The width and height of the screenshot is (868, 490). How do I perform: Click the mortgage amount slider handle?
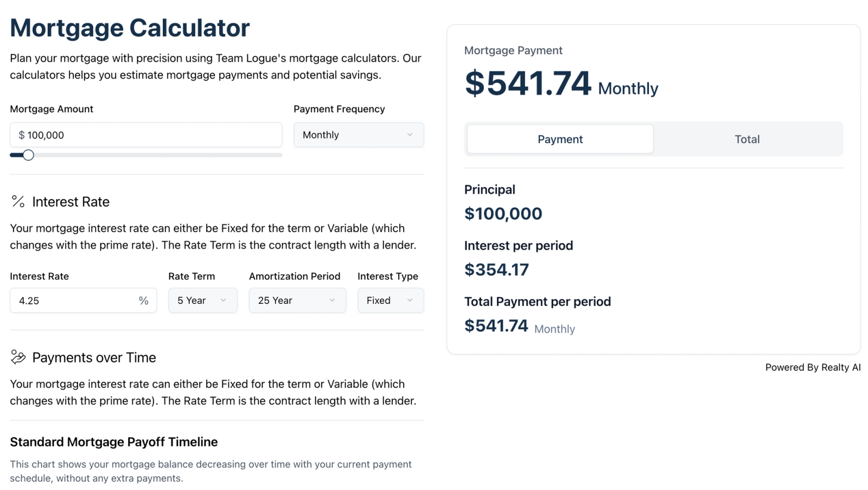click(28, 155)
